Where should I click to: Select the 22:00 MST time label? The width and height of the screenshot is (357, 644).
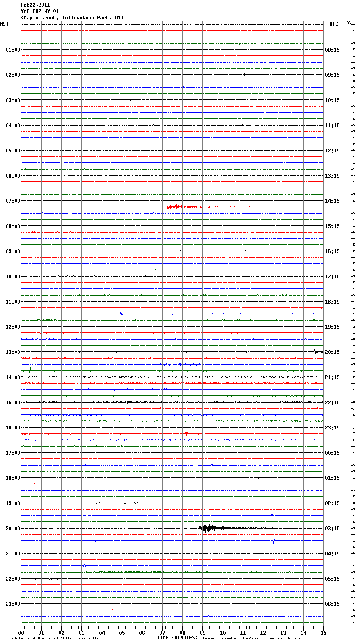[x=13, y=579]
